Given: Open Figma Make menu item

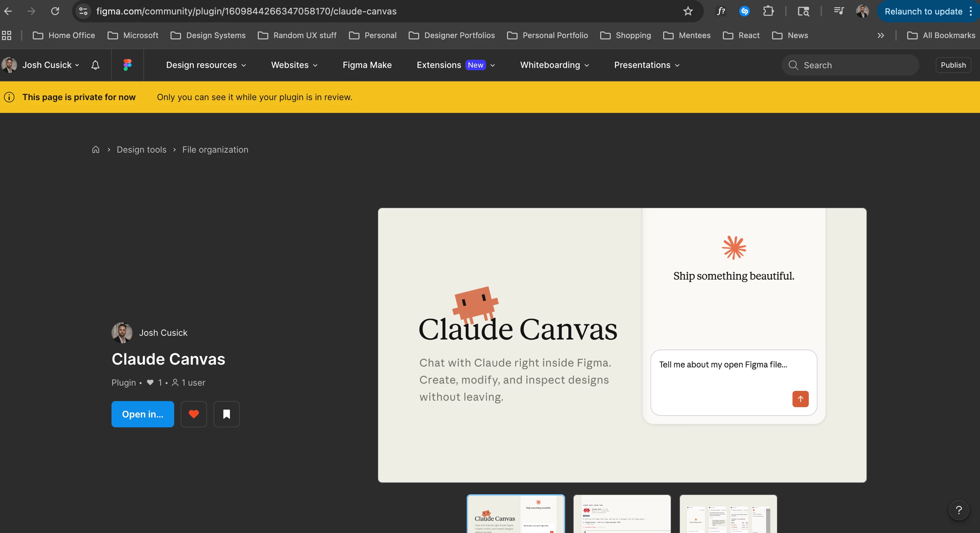Looking at the screenshot, I should coord(367,65).
